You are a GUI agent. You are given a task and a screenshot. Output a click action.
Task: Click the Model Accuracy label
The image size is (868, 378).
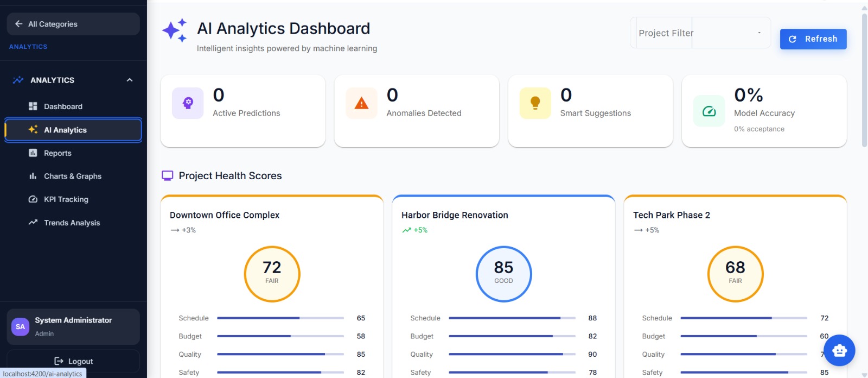[764, 113]
